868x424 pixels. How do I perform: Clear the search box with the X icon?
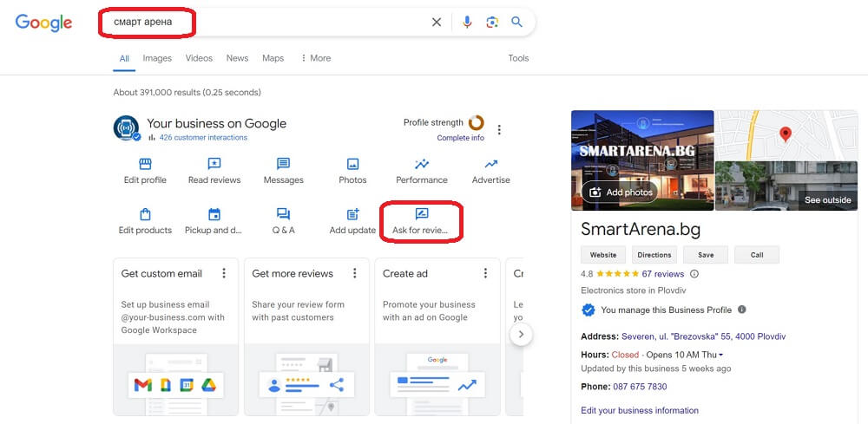click(437, 23)
